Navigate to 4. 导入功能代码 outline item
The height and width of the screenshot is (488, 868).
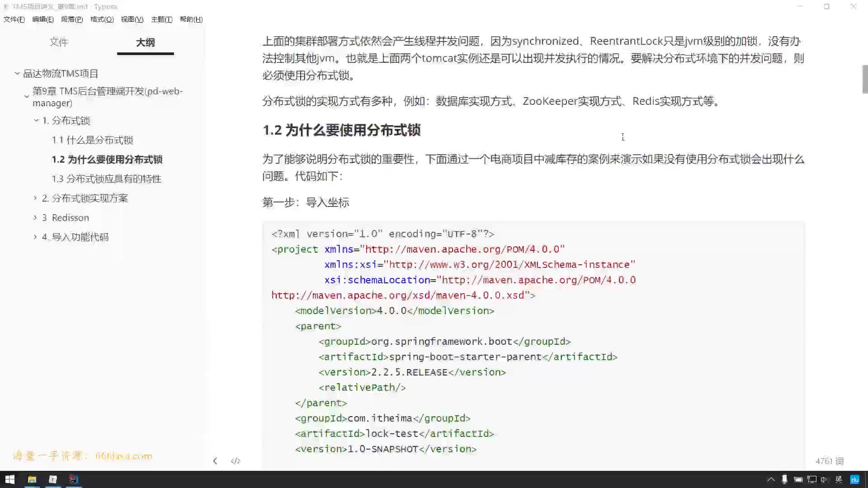click(x=75, y=237)
